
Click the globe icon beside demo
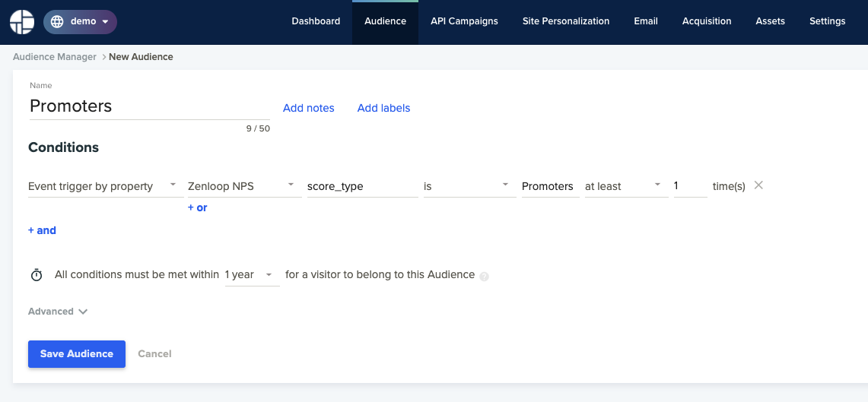57,21
